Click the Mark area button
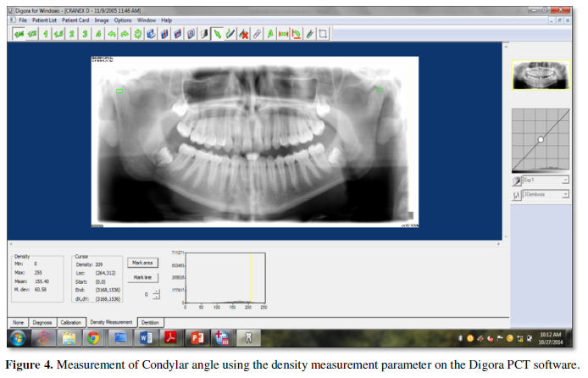588x378 pixels. pos(141,263)
